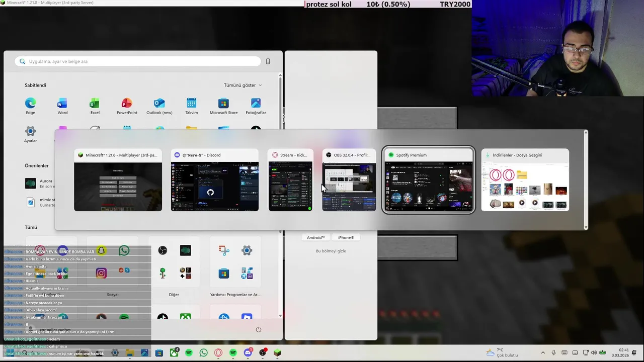Click green battery tray icon
This screenshot has width=644, height=362.
click(x=603, y=353)
